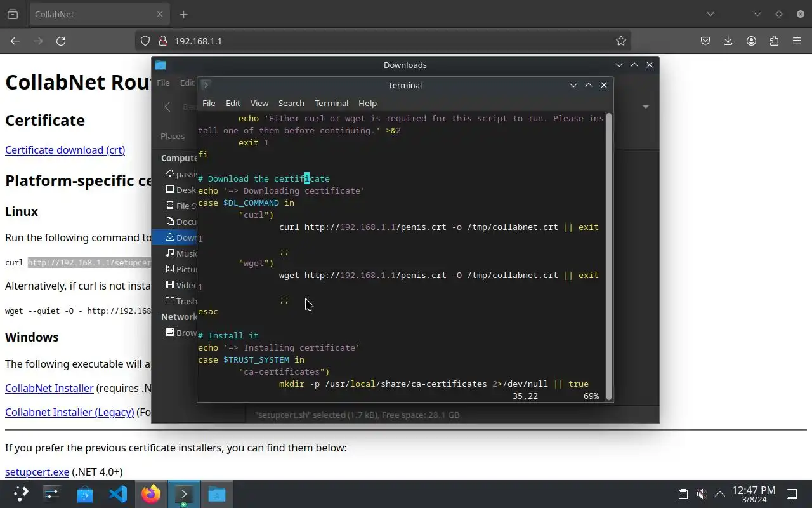Screen dimensions: 812x508
Task: Click the muted volume tray icon
Action: coord(702,494)
